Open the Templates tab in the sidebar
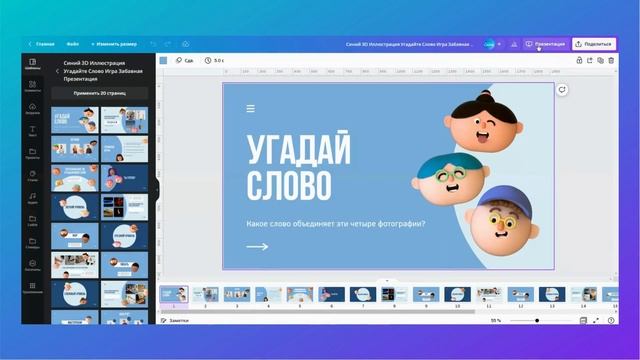Screen dimensions: 640x360 click(x=33, y=64)
